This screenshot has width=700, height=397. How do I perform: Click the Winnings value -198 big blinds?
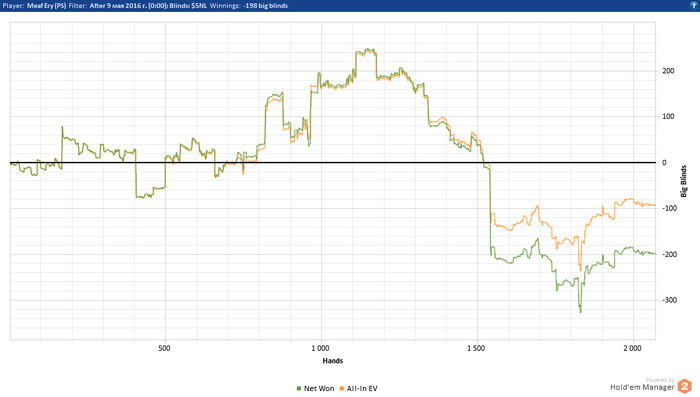[x=265, y=6]
